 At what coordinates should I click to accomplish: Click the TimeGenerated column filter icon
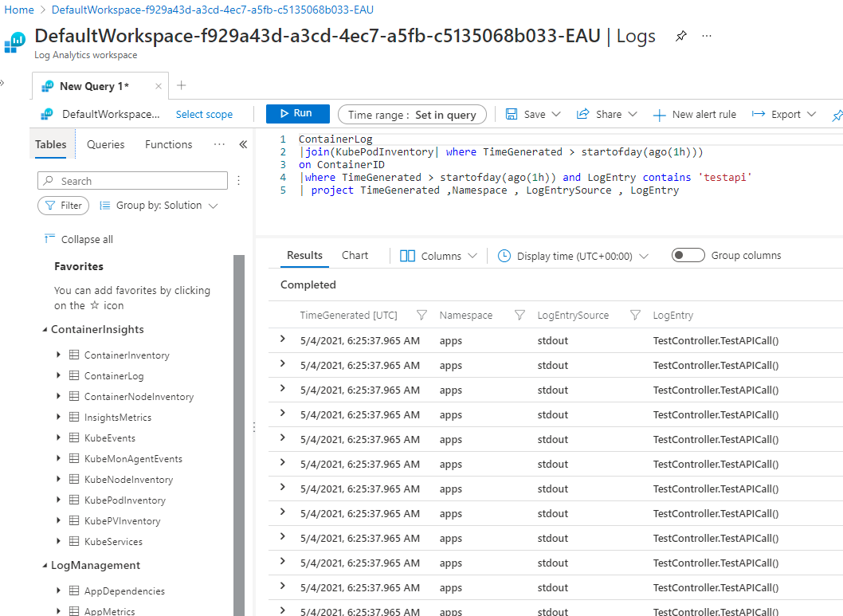[422, 315]
